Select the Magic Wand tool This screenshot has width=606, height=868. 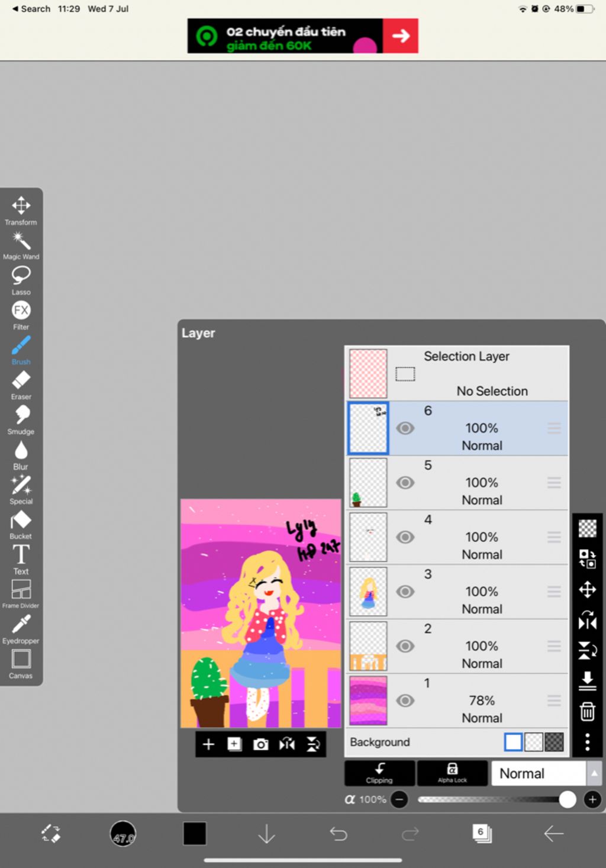point(21,246)
